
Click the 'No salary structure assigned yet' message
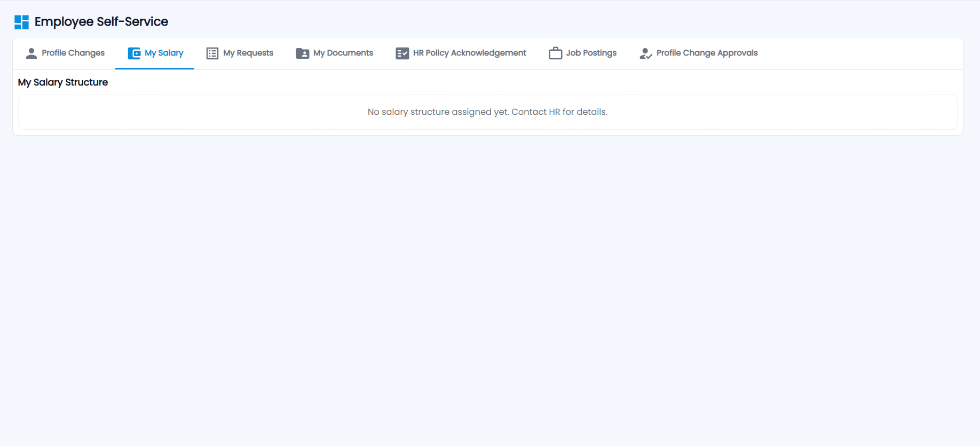click(487, 112)
